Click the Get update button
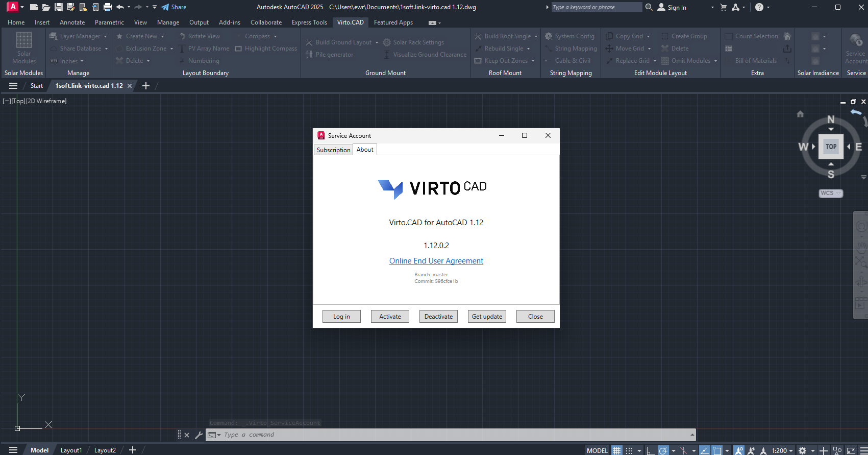The image size is (868, 455). 487,317
